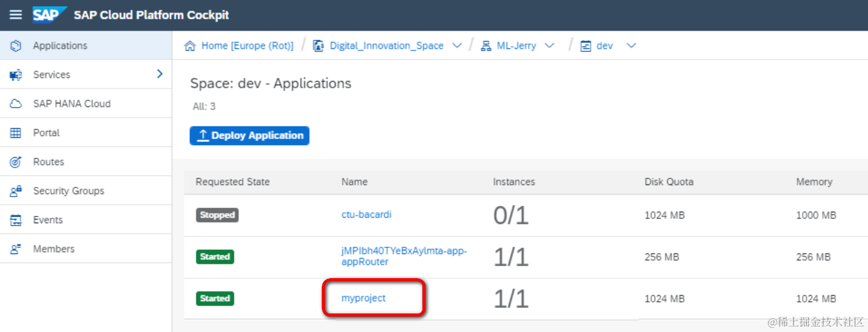This screenshot has height=332, width=868.
Task: Click the Requested State column header
Action: pyautogui.click(x=232, y=181)
